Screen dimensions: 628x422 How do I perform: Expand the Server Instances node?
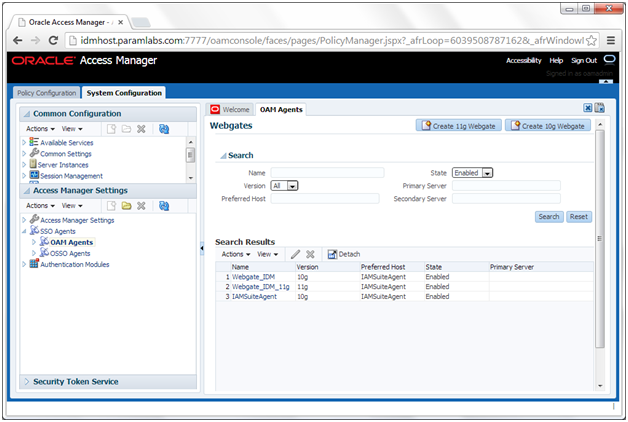24,165
